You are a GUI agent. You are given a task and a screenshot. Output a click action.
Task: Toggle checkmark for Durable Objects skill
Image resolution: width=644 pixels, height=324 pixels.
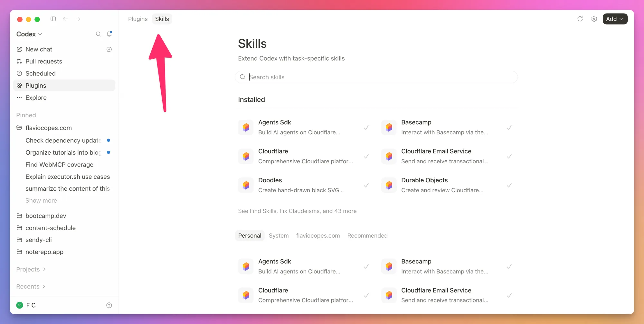509,185
